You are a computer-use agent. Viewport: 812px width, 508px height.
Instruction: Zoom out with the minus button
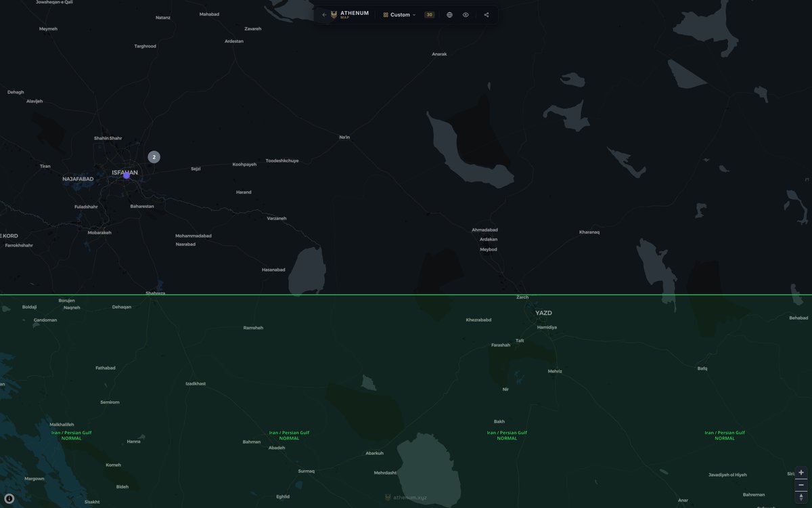click(x=801, y=484)
